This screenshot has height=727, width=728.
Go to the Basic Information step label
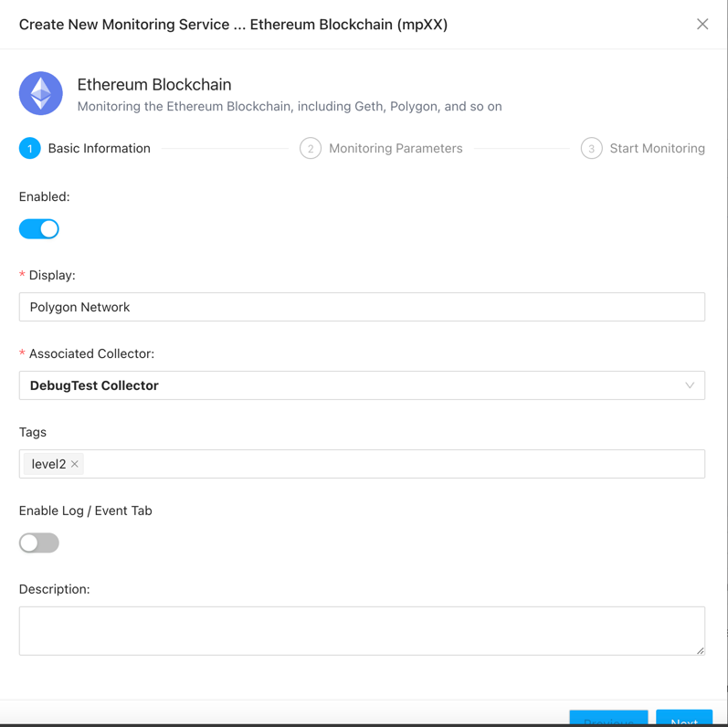[99, 148]
